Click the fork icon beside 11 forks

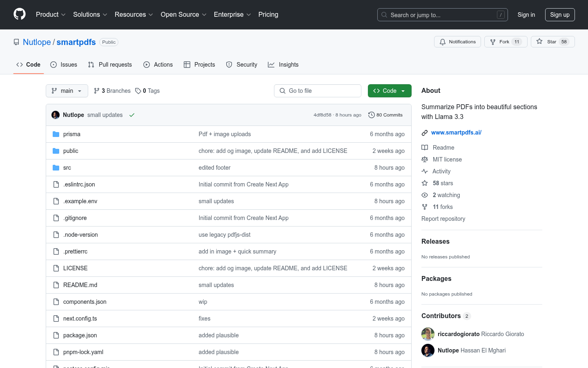pos(425,207)
